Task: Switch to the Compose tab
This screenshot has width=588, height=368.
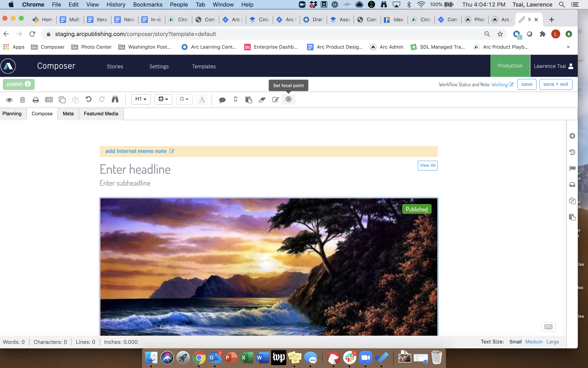Action: point(42,114)
